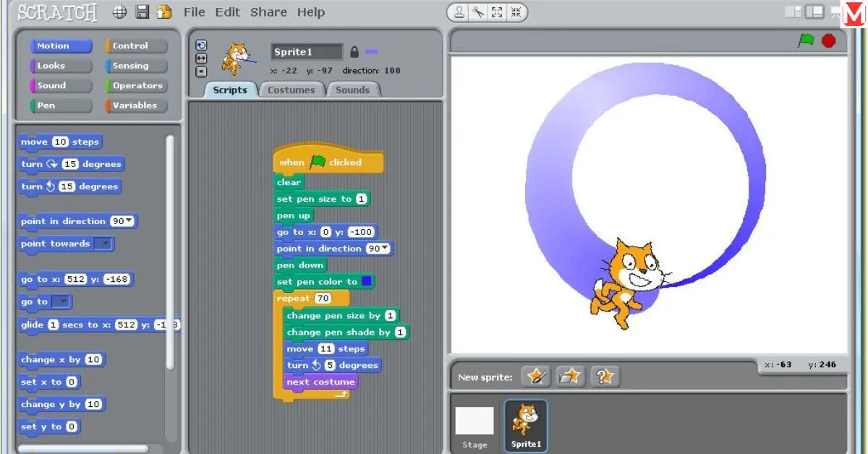Select the Sprite1 thumbnail in sprite list

click(526, 427)
